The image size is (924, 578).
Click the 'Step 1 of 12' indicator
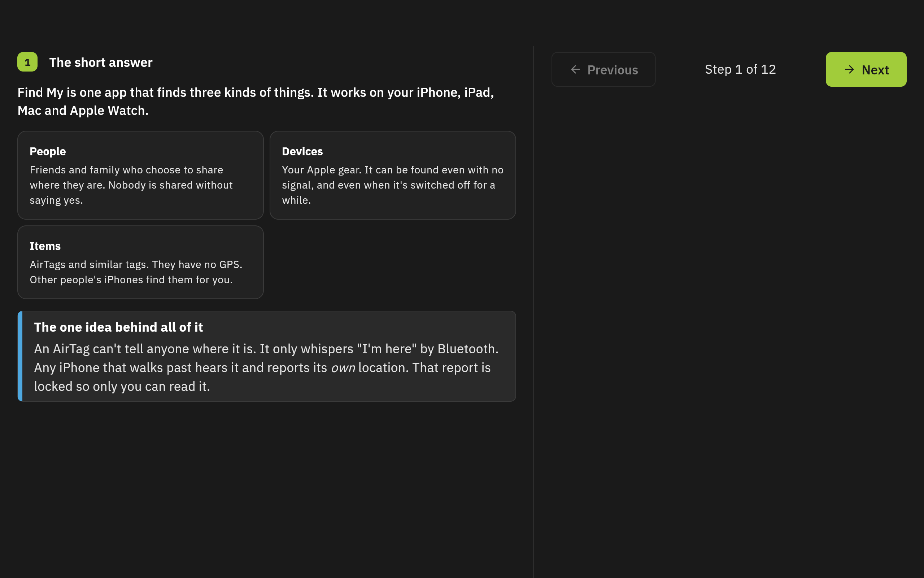pos(740,69)
